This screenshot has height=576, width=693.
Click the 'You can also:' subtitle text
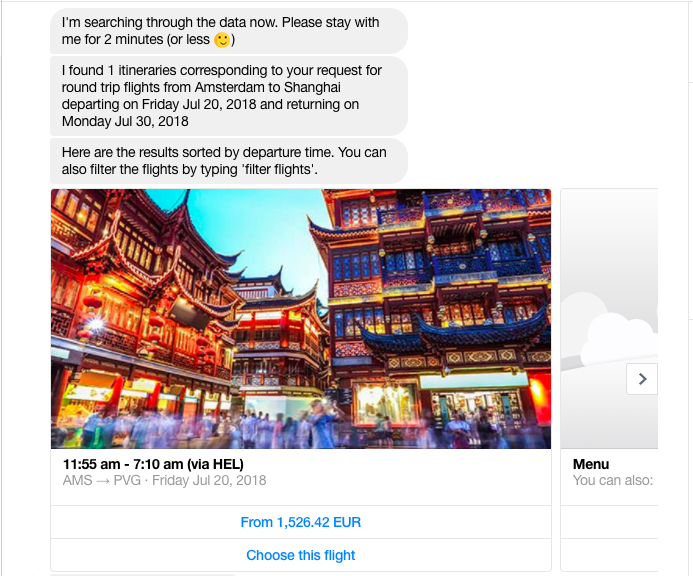click(613, 481)
